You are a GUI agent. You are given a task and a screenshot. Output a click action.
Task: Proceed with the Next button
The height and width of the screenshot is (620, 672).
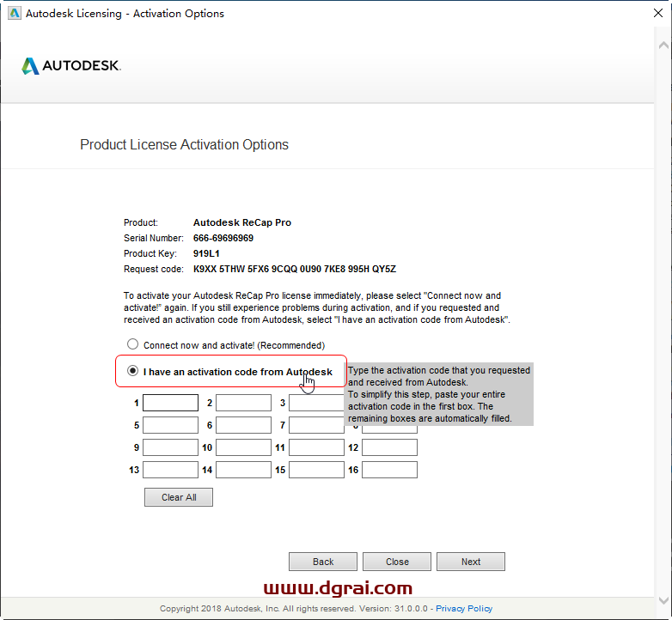coord(471,562)
